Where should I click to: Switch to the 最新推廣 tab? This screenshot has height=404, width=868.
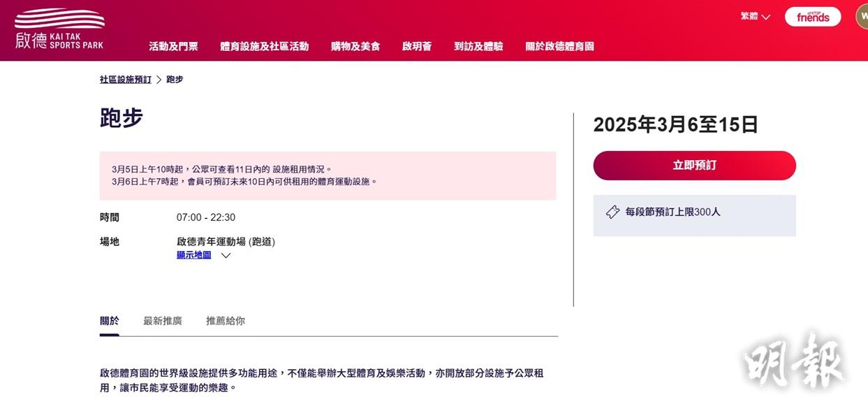point(163,321)
